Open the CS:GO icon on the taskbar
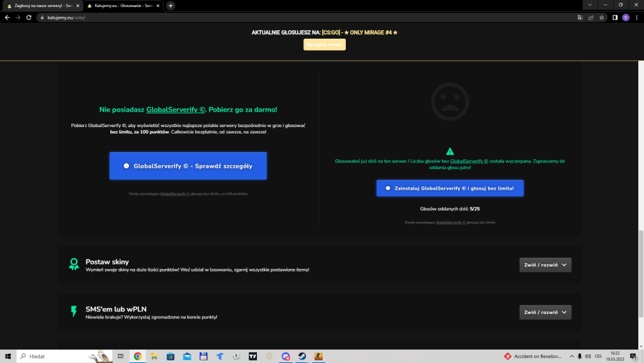644x363 pixels. coord(319,357)
